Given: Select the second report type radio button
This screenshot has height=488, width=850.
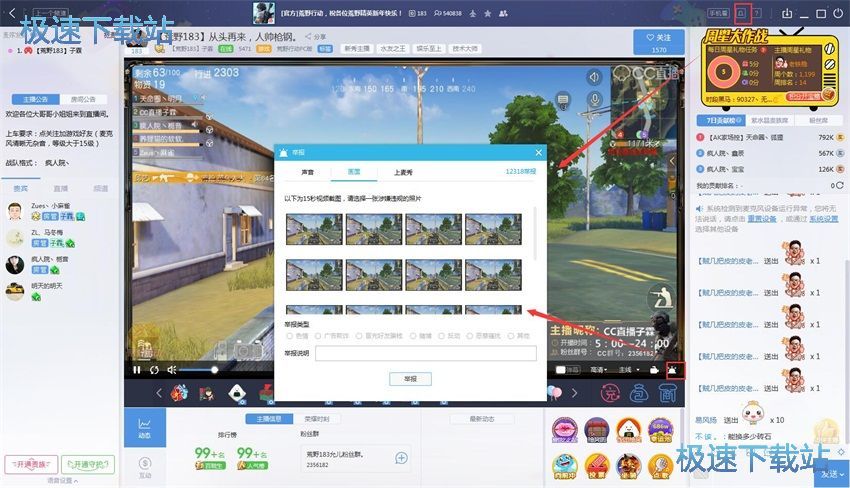Looking at the screenshot, I should coord(318,336).
